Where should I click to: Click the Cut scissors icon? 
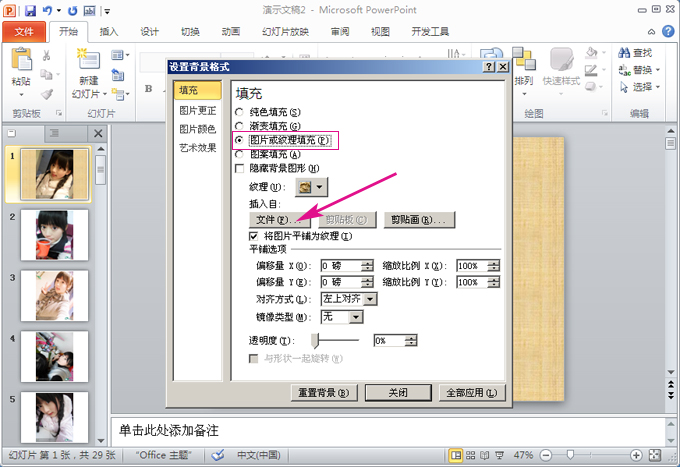46,56
